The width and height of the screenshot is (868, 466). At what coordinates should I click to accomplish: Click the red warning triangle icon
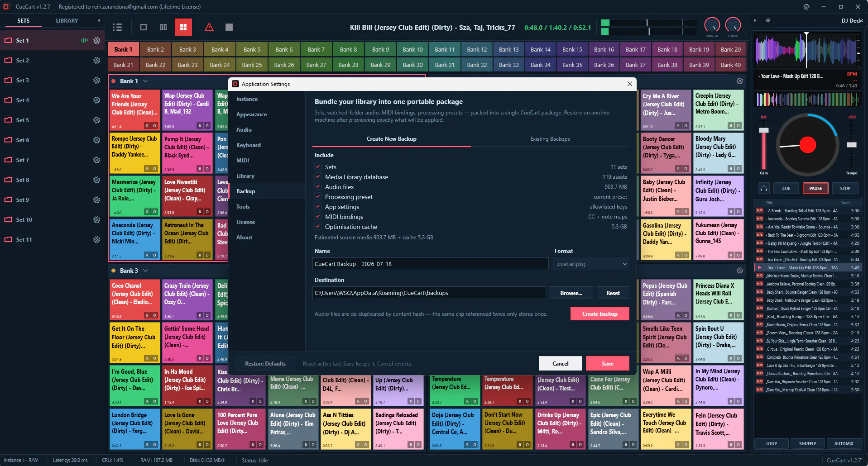click(x=209, y=27)
